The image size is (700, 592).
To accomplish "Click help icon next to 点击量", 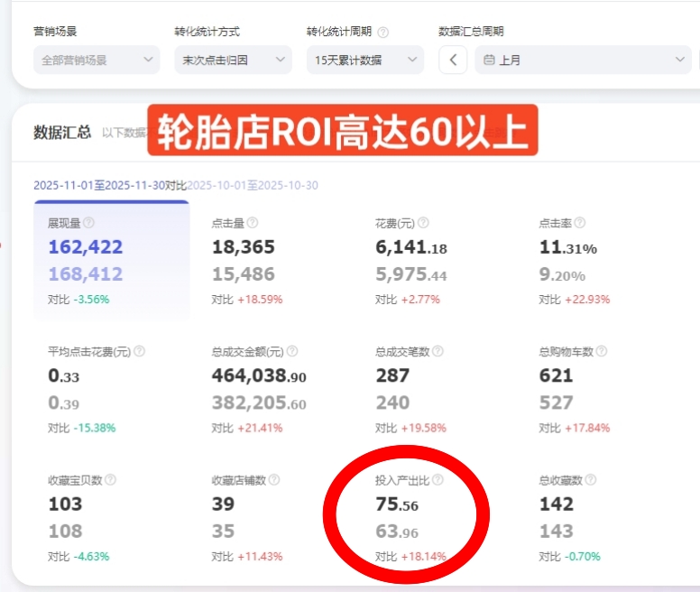I will 253,222.
